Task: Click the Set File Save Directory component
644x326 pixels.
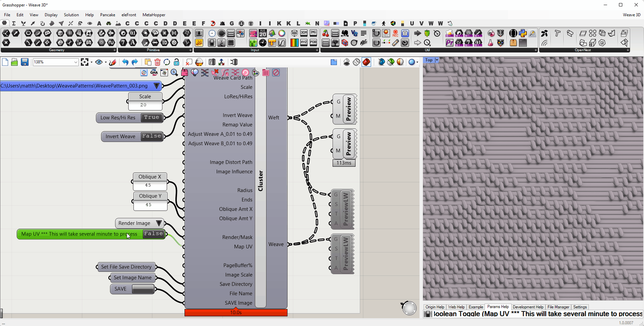Action: pos(126,267)
